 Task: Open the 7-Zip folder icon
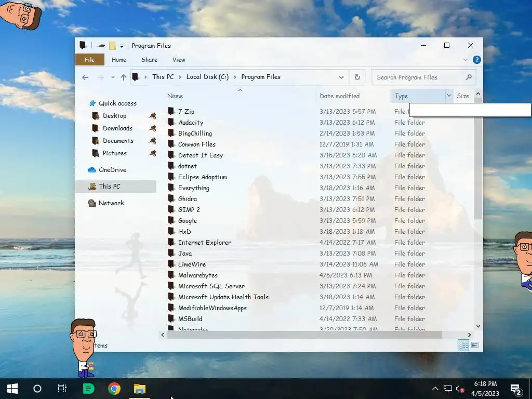coord(171,111)
